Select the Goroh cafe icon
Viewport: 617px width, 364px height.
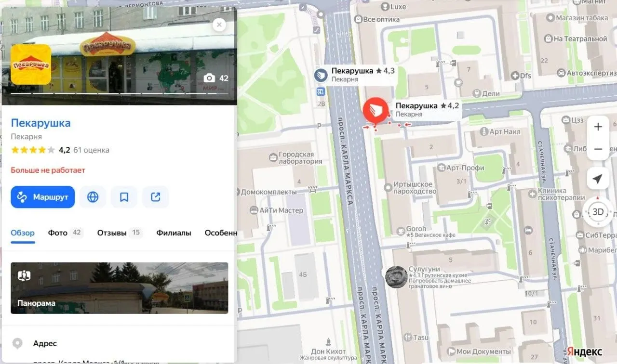[400, 232]
